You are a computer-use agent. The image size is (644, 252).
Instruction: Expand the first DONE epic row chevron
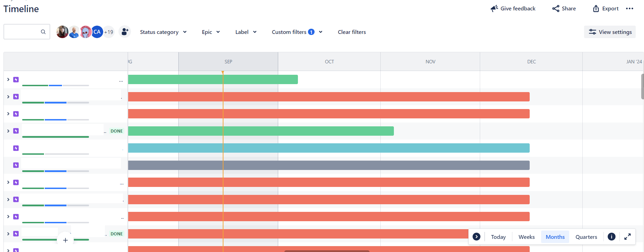point(8,131)
